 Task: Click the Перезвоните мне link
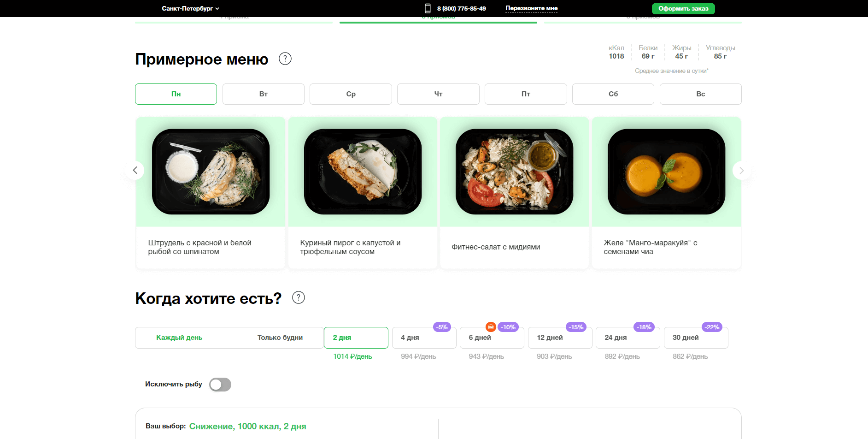[531, 8]
